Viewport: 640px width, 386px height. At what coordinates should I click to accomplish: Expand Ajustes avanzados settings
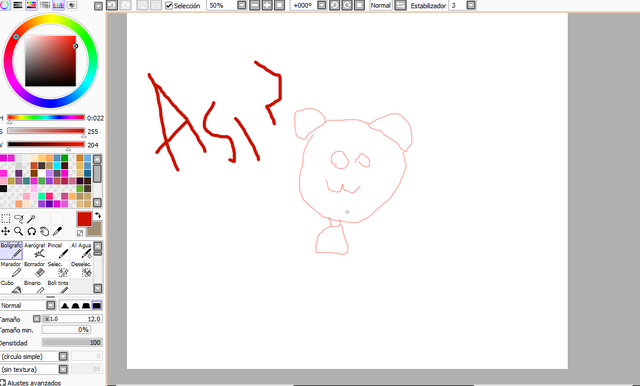point(31,382)
